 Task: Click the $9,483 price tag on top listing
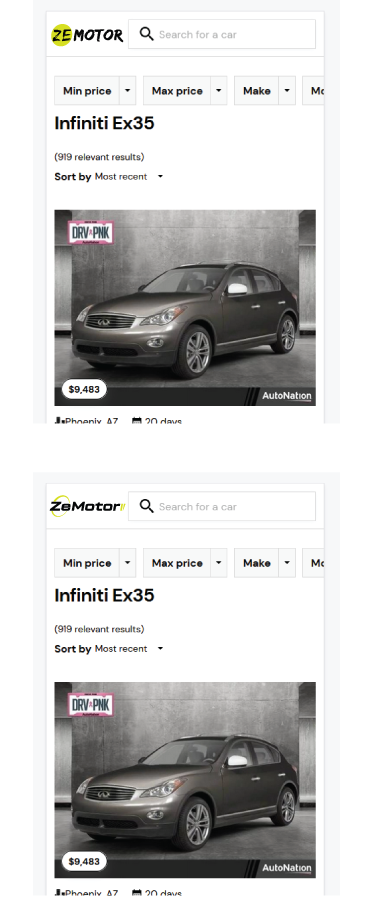click(x=84, y=389)
